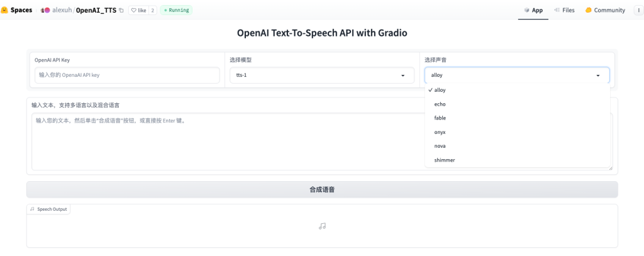
Task: Select the echo voice option
Action: click(518, 104)
